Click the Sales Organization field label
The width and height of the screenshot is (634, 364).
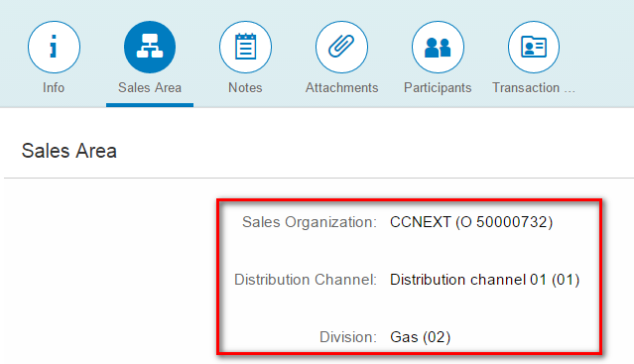coord(310,222)
